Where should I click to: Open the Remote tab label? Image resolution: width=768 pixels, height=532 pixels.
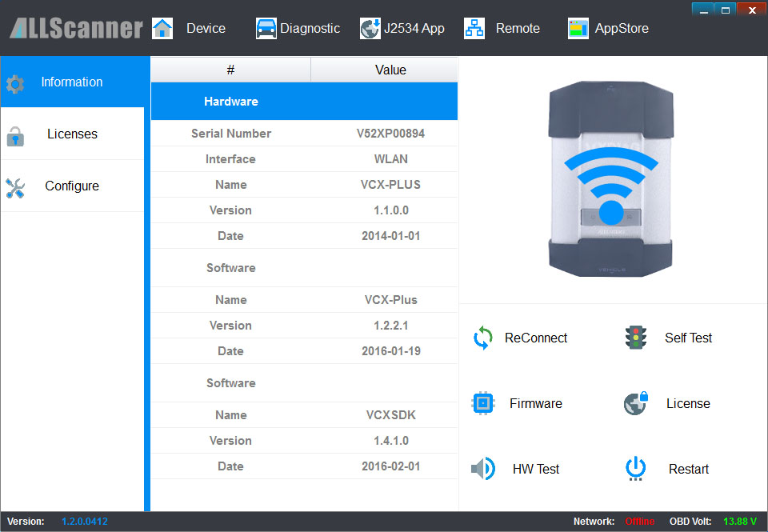518,29
